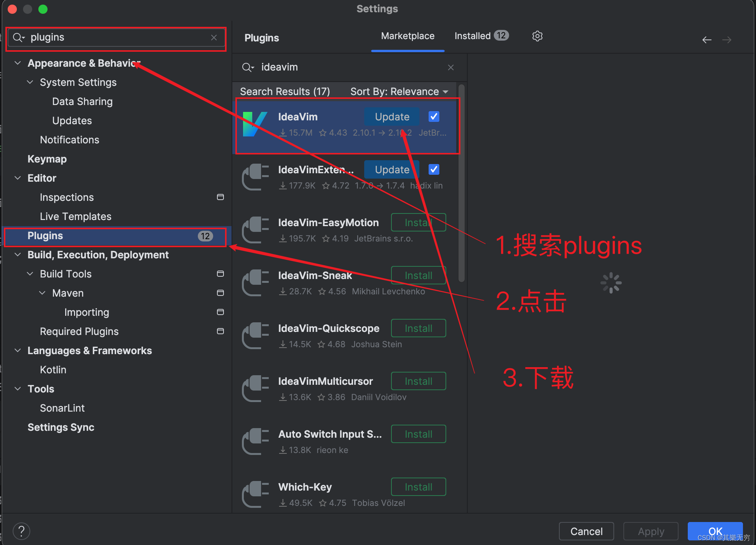Image resolution: width=756 pixels, height=545 pixels.
Task: Install IdeaVim-EasyMotion plugin
Action: coord(419,223)
